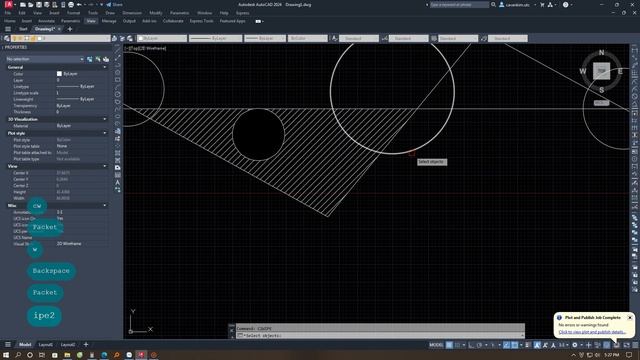Open the layer list dropdown
This screenshot has height=360, width=640.
60,38
